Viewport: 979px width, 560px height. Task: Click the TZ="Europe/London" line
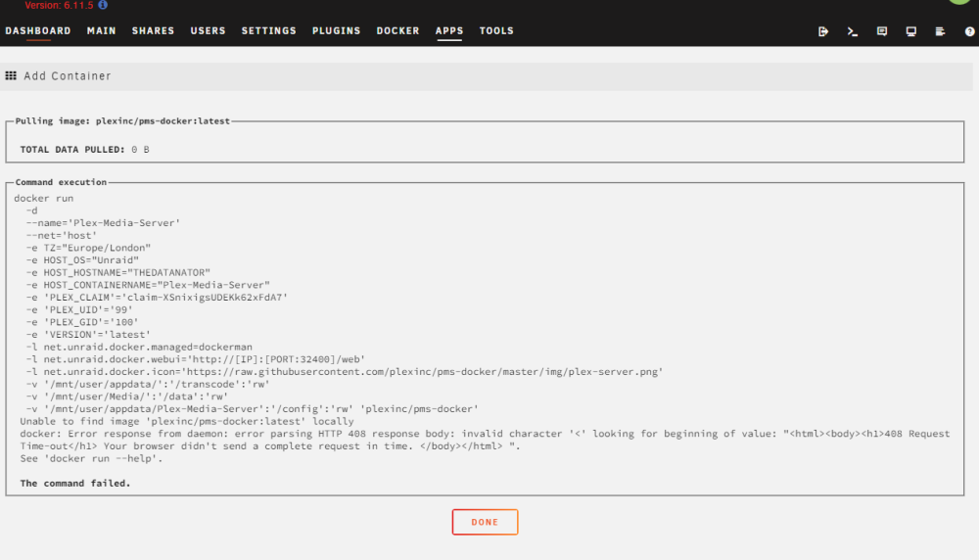[88, 248]
